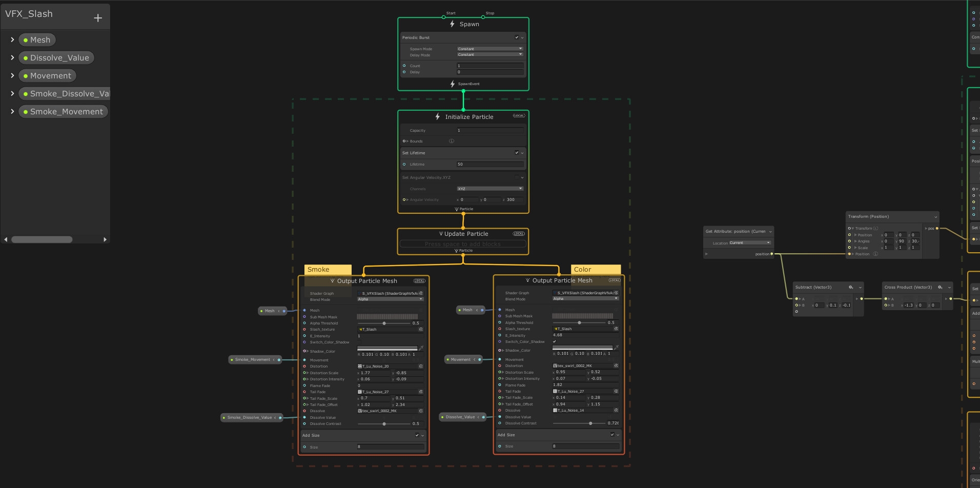
Task: Toggle Add Size checkbox in Color output
Action: point(612,435)
